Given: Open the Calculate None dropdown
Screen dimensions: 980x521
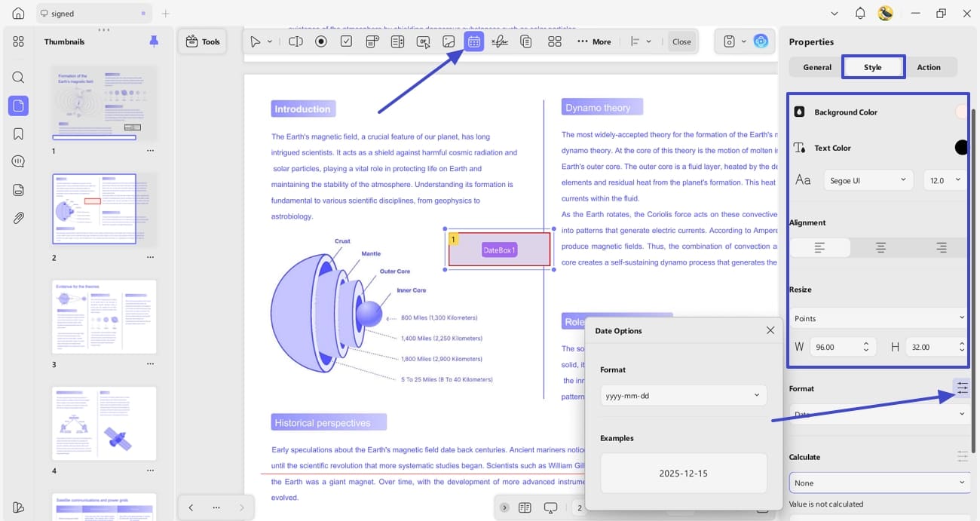Looking at the screenshot, I should 880,483.
